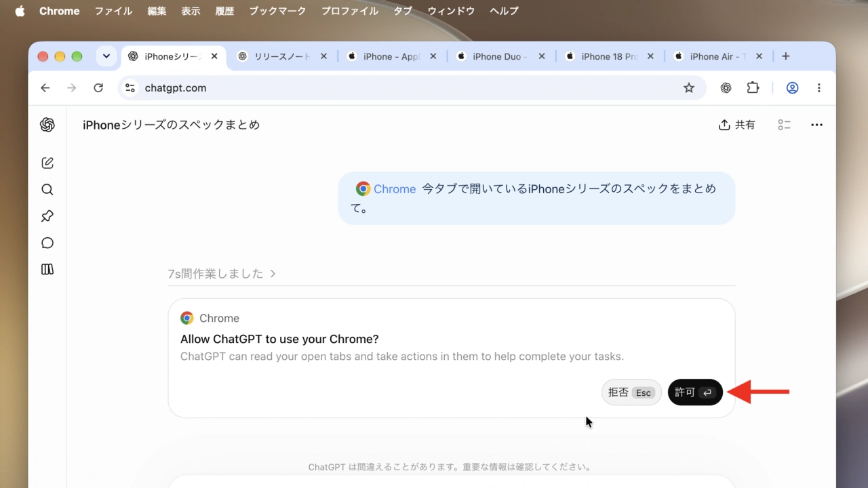Click the ChatGPT logo in sidebar
Image resolution: width=868 pixels, height=488 pixels.
47,125
